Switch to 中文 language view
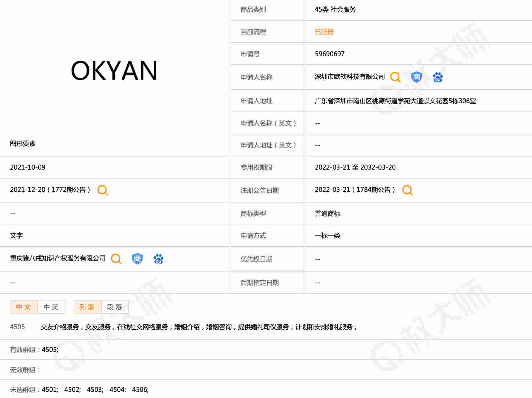 coord(24,307)
